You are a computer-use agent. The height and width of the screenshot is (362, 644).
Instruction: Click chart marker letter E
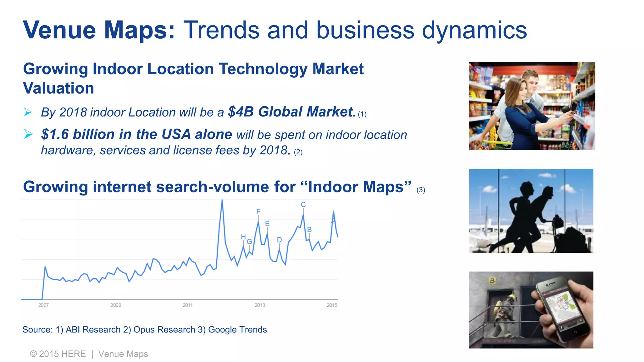(x=267, y=223)
